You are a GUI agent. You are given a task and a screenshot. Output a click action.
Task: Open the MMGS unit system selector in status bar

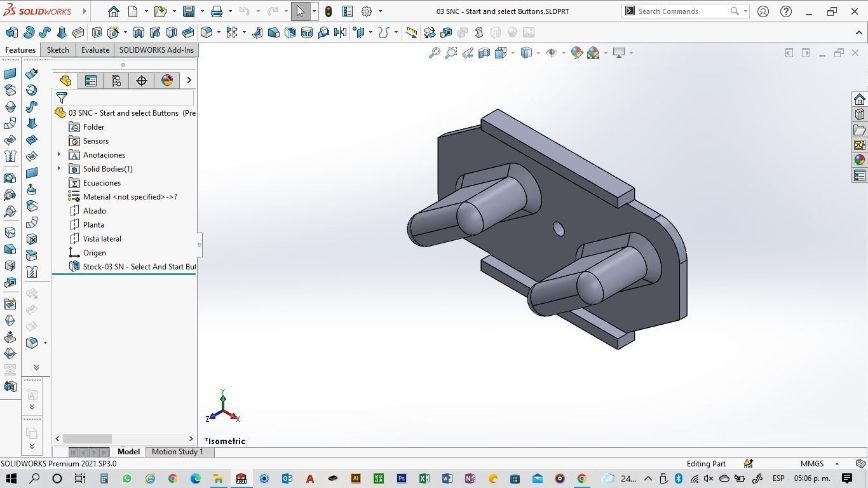point(820,464)
